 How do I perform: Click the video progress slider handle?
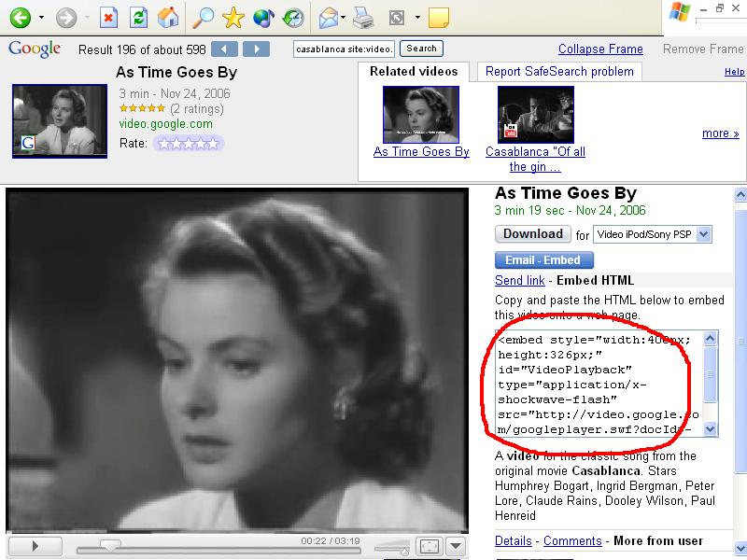[x=110, y=545]
